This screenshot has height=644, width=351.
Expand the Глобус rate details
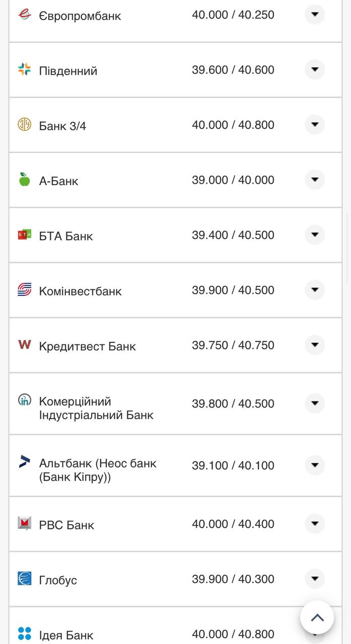(314, 579)
